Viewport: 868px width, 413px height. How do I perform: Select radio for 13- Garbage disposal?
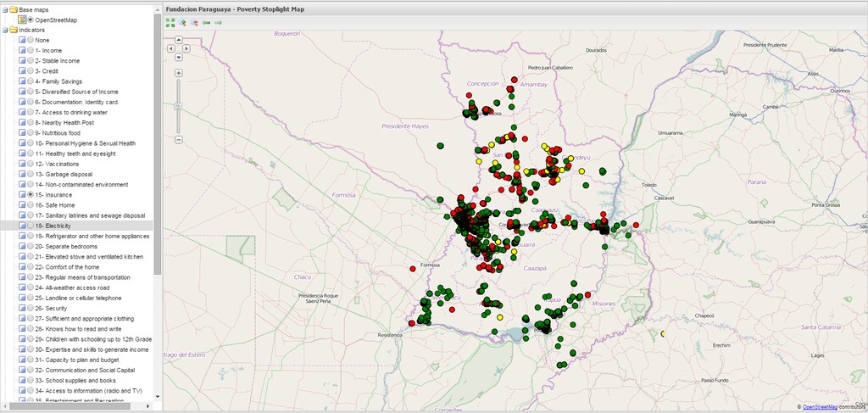pyautogui.click(x=31, y=175)
